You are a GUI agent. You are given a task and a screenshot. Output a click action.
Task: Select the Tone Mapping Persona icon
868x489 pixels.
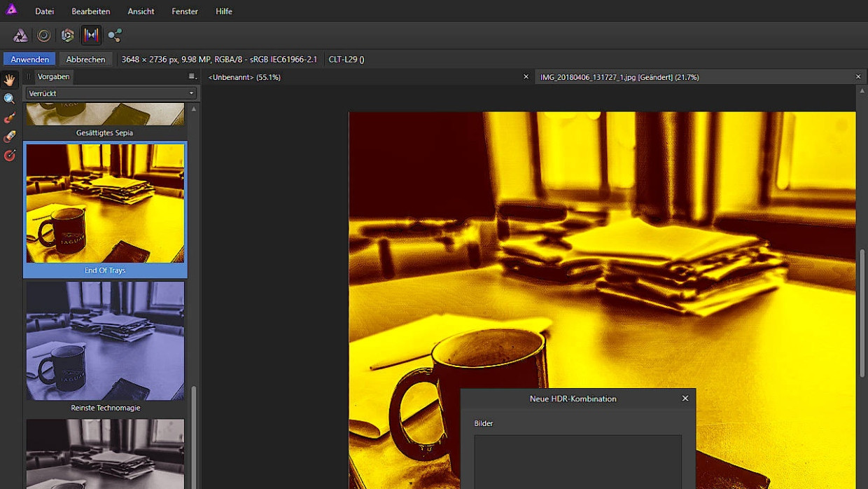91,35
